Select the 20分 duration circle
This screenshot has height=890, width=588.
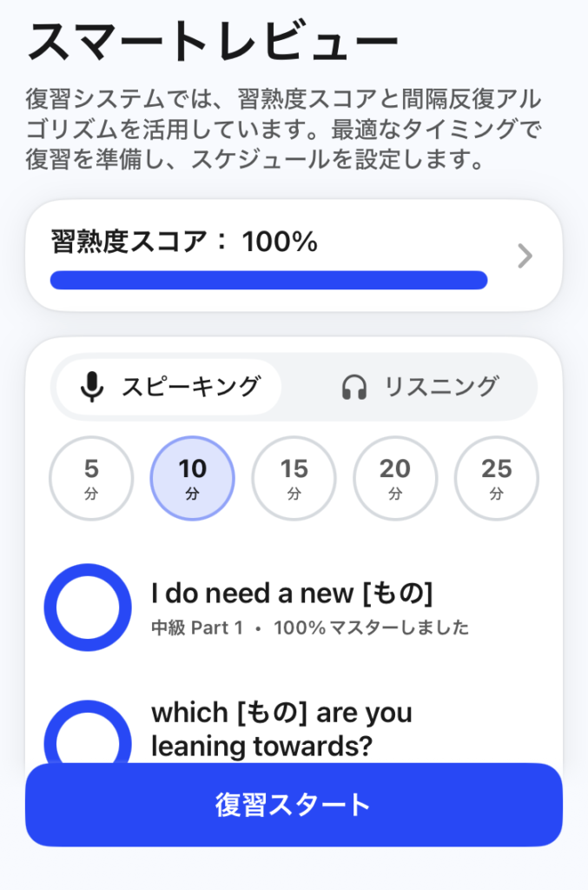[x=395, y=477]
